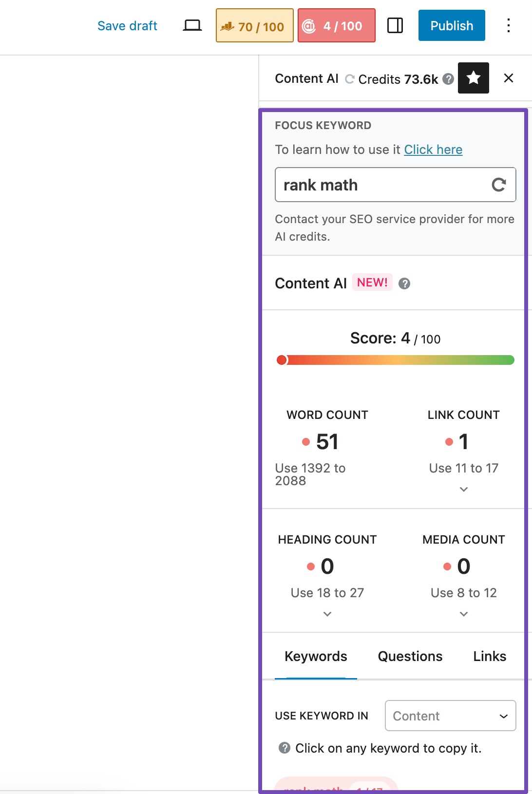
Task: Refresh the Content AI credits
Action: pos(349,79)
